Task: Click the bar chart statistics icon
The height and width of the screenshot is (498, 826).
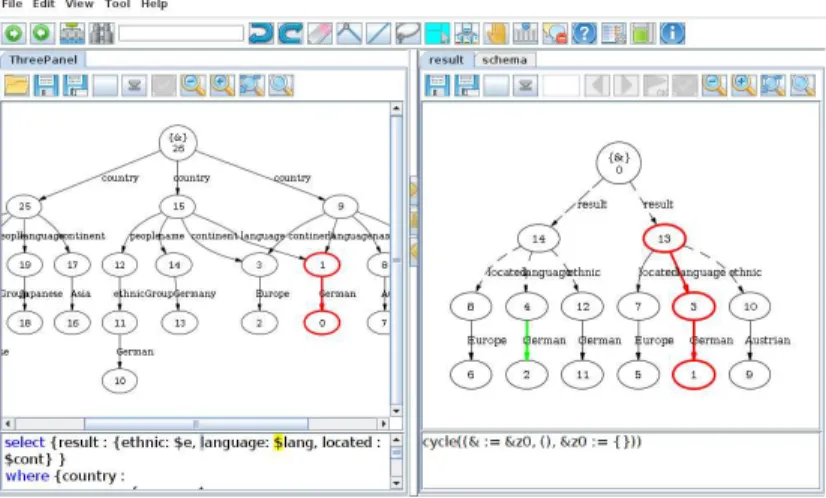Action: [525, 33]
